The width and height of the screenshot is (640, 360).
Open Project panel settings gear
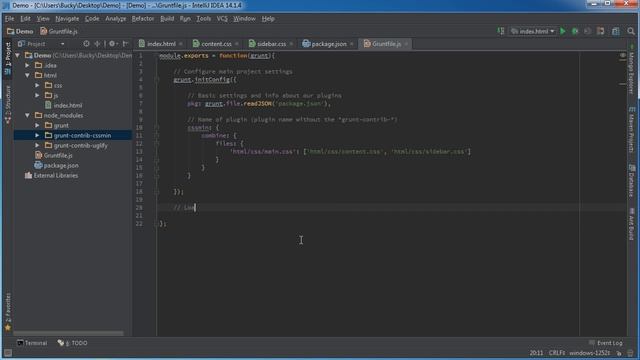click(112, 44)
